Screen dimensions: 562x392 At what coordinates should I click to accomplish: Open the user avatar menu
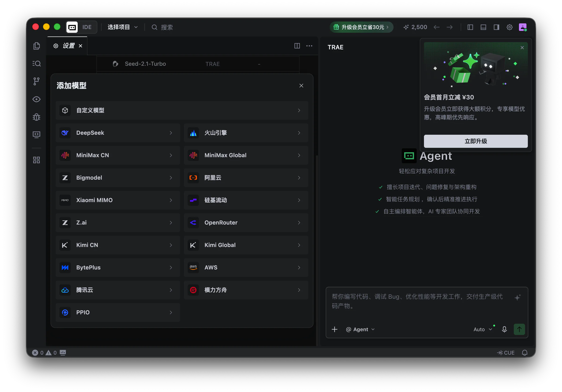pyautogui.click(x=523, y=27)
